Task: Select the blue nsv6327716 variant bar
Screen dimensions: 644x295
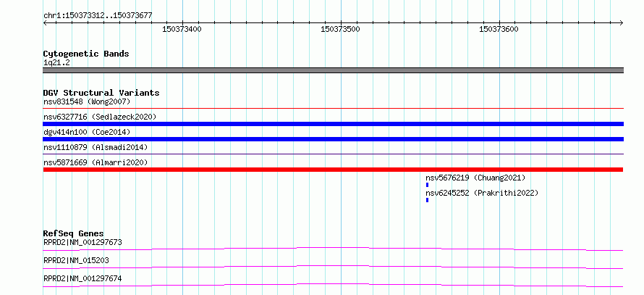Action: click(333, 124)
